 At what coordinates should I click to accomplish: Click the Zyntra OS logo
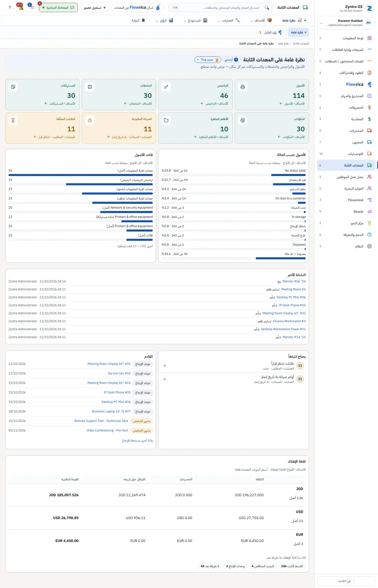pyautogui.click(x=369, y=8)
